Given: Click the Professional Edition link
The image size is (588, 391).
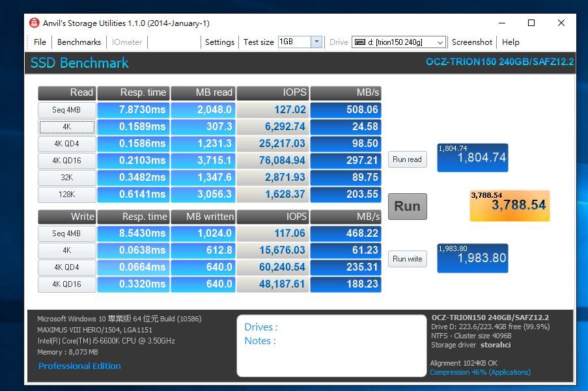Looking at the screenshot, I should [79, 366].
